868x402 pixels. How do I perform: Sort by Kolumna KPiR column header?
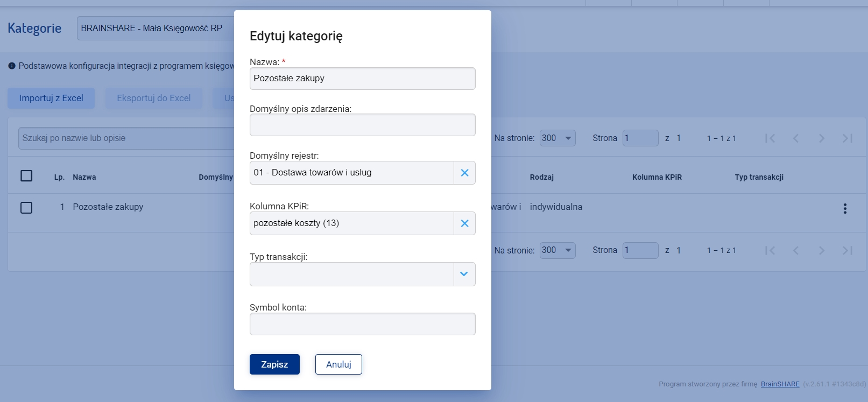click(x=657, y=177)
